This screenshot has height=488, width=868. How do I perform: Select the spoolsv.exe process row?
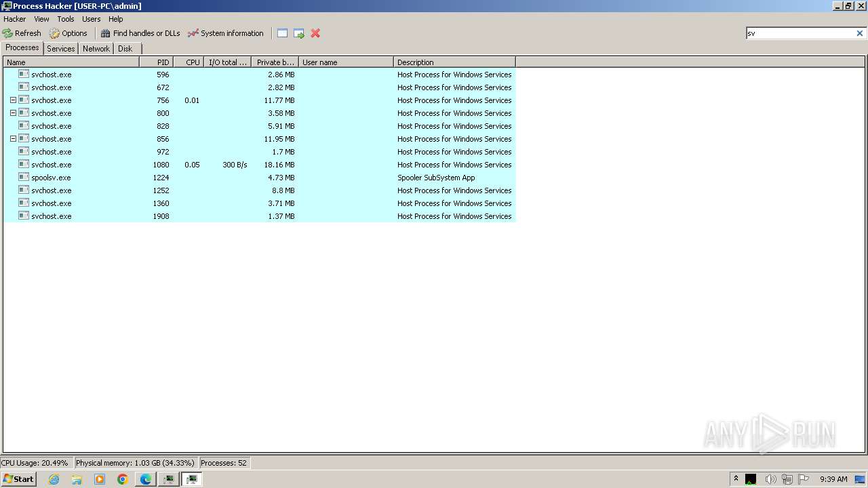[x=260, y=178]
